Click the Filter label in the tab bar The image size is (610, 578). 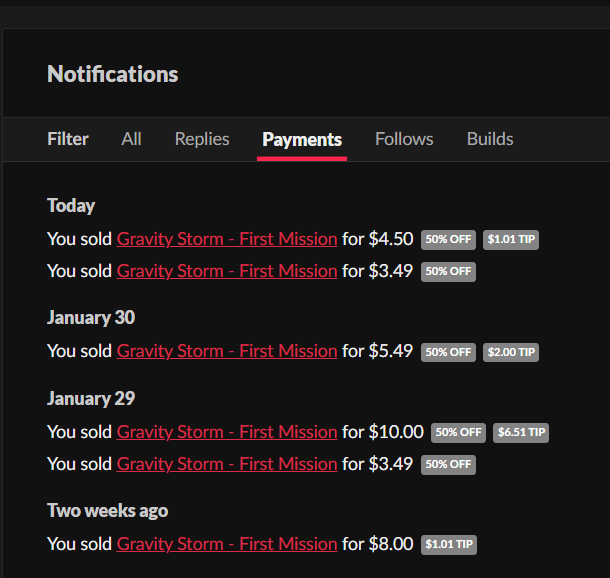[68, 139]
